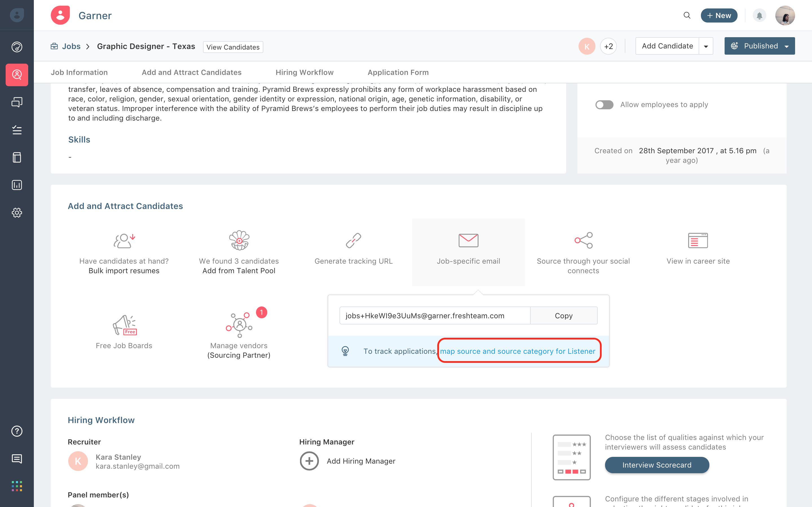Viewport: 812px width, 507px height.
Task: Switch to the Application Form tab
Action: (x=398, y=72)
